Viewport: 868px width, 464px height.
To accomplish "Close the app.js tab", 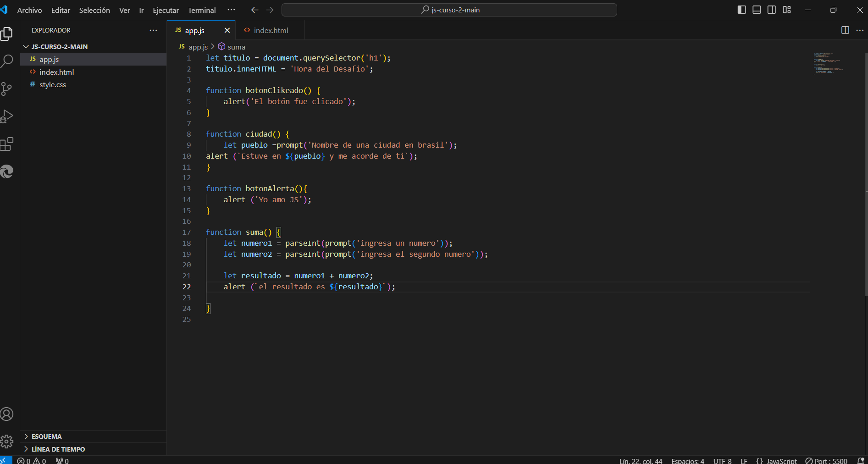I will [x=227, y=30].
